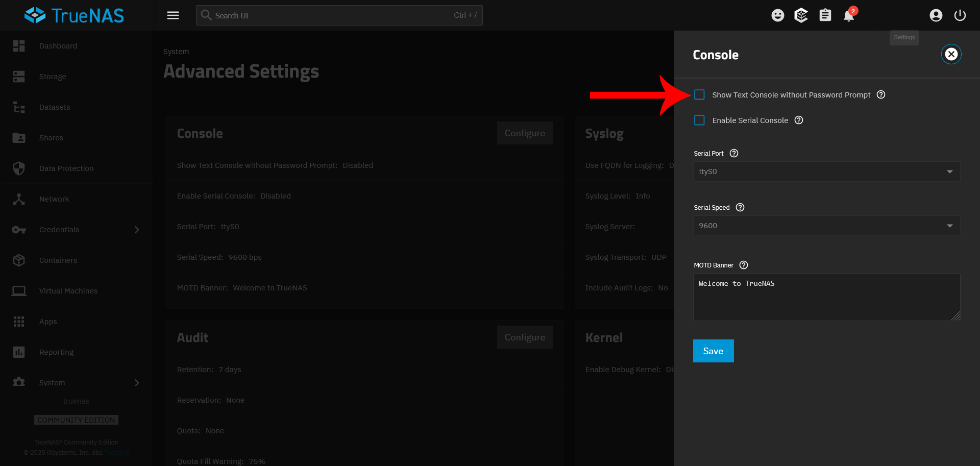Click the Storage sidebar icon
The width and height of the screenshot is (980, 466).
pyautogui.click(x=19, y=77)
